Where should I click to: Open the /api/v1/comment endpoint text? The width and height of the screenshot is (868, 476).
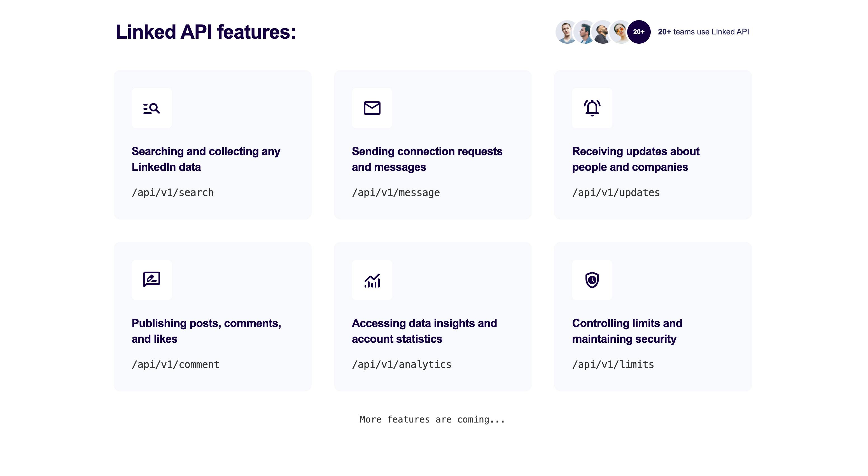(x=175, y=364)
